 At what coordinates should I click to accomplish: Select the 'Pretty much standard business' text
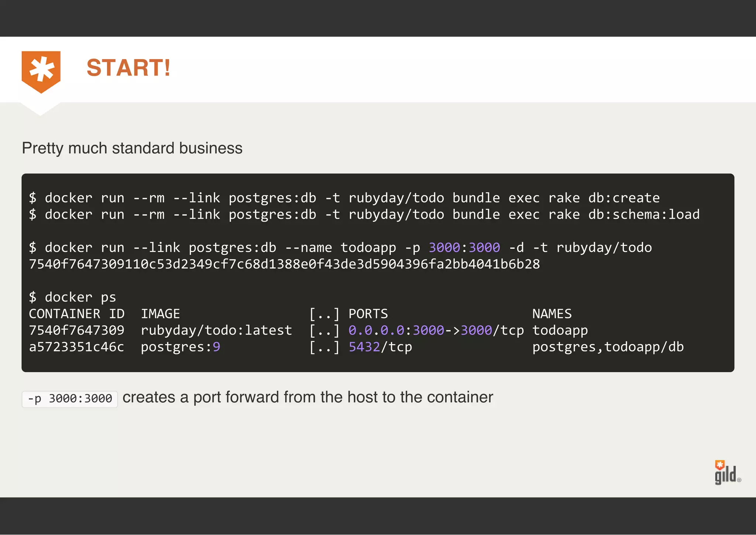click(132, 148)
